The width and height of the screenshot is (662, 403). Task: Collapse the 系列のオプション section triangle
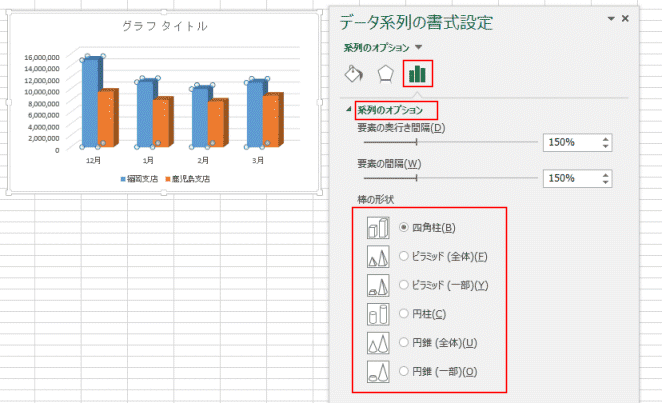pyautogui.click(x=349, y=109)
